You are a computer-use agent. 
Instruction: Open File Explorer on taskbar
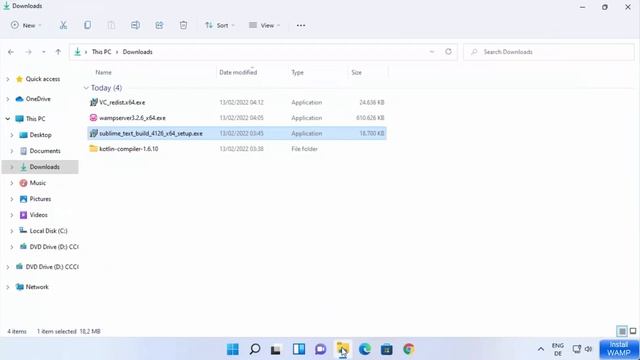(x=342, y=349)
